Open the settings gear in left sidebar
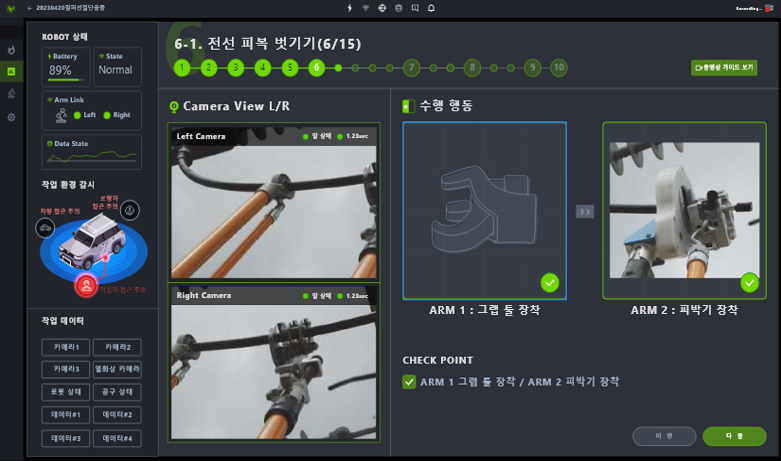The width and height of the screenshot is (781, 461). click(11, 117)
